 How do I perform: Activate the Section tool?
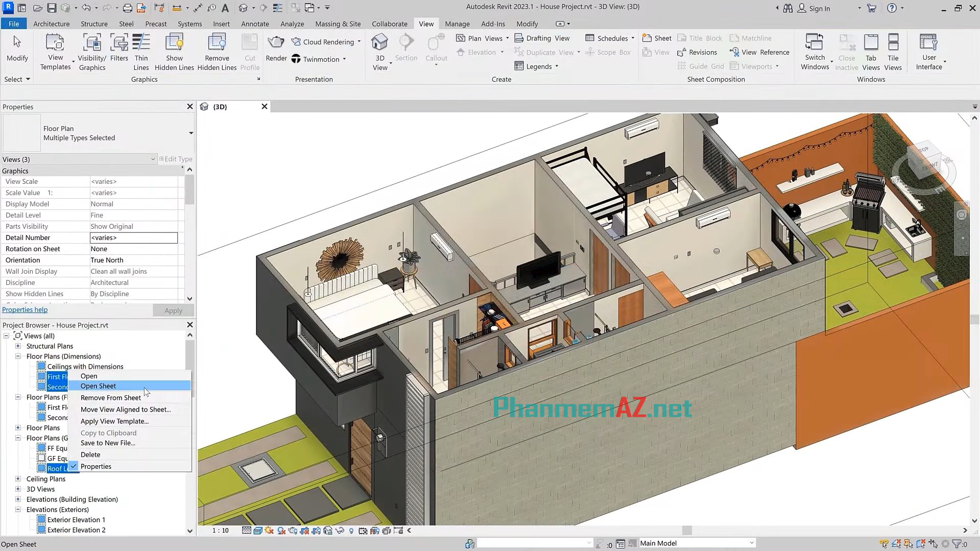pos(406,50)
